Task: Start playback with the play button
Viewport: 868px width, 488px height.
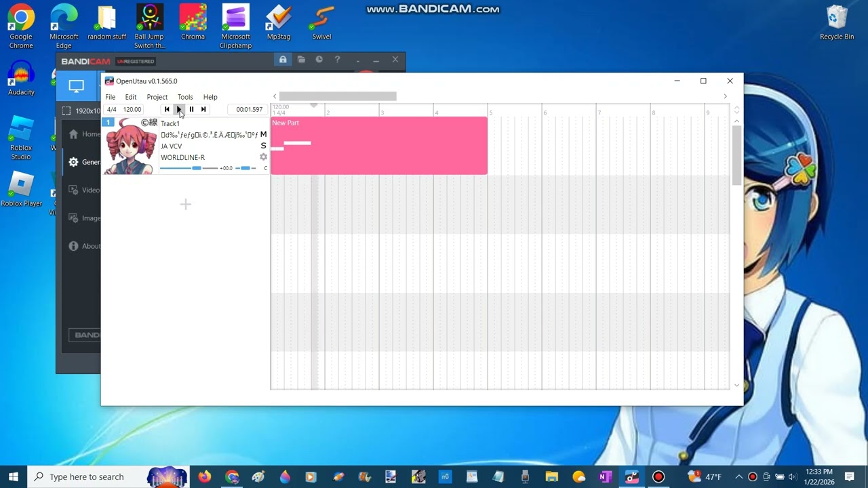Action: 179,109
